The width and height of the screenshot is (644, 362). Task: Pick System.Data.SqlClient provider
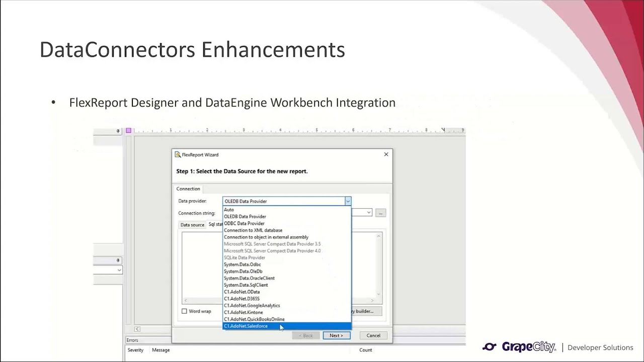point(287,285)
